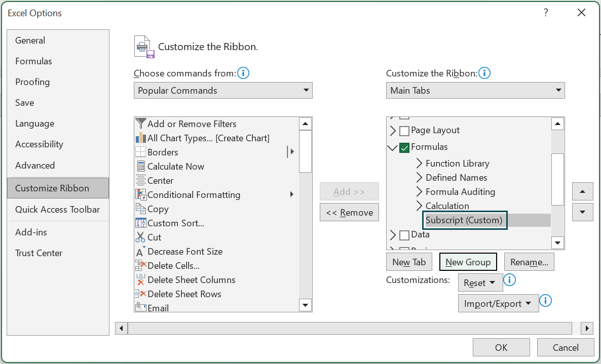601x364 pixels.
Task: Click the Email envelope icon
Action: [141, 307]
